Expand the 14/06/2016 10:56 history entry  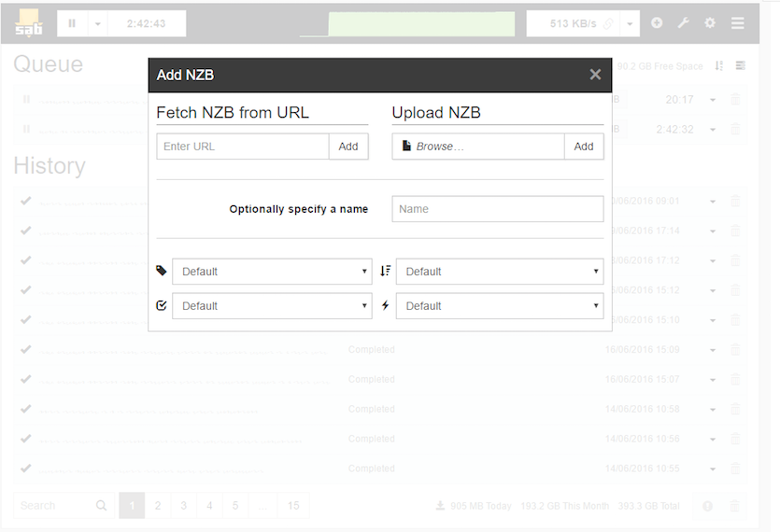tap(713, 440)
